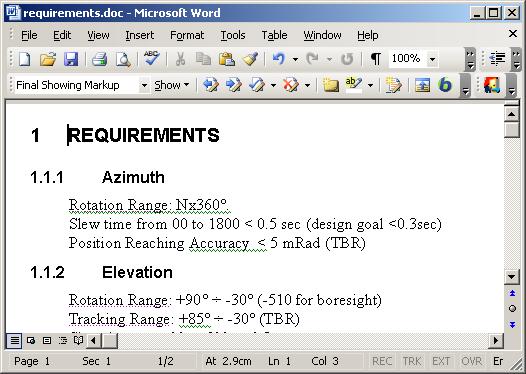Go to Next change in Reviewing toolbar
526x374 pixels.
(x=234, y=85)
